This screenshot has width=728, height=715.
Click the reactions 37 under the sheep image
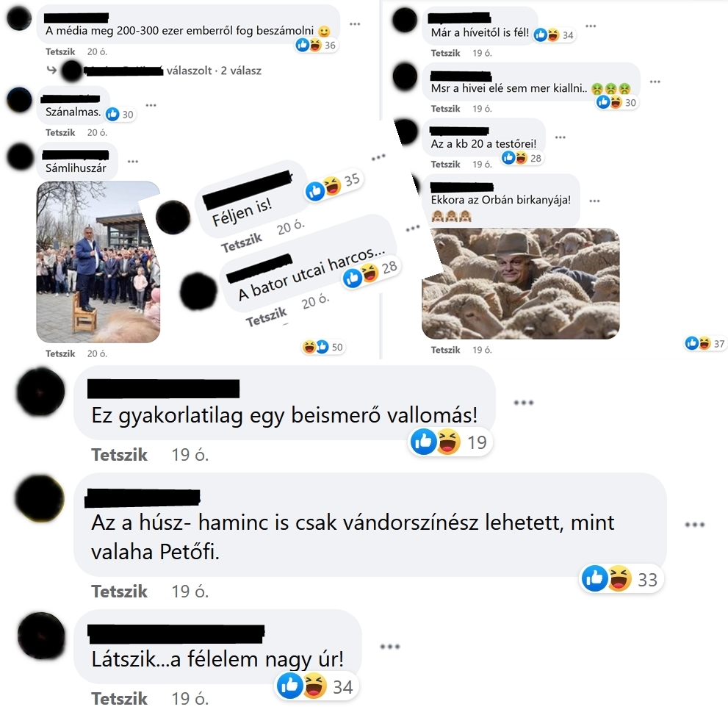pos(704,344)
